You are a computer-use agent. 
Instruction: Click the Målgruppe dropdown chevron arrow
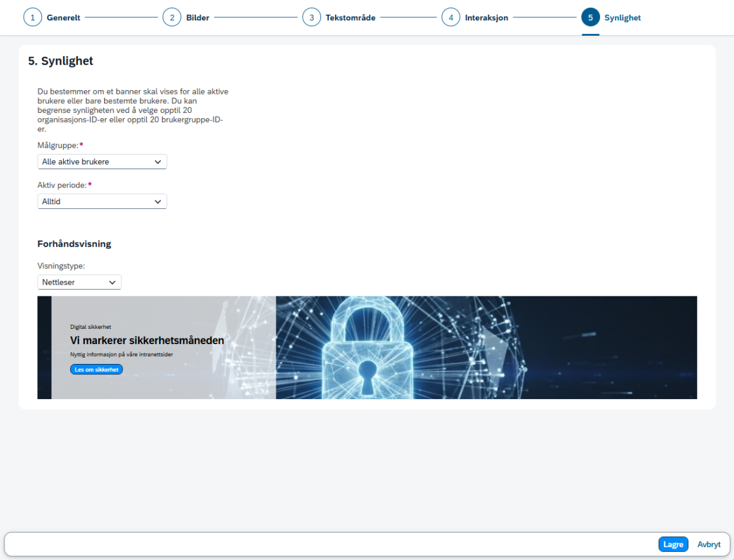158,162
